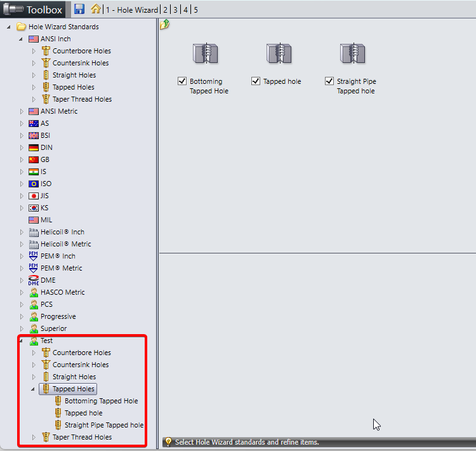Image resolution: width=476 pixels, height=451 pixels.
Task: Open the Straight Pipe Tapped hole thumbnail
Action: (352, 53)
